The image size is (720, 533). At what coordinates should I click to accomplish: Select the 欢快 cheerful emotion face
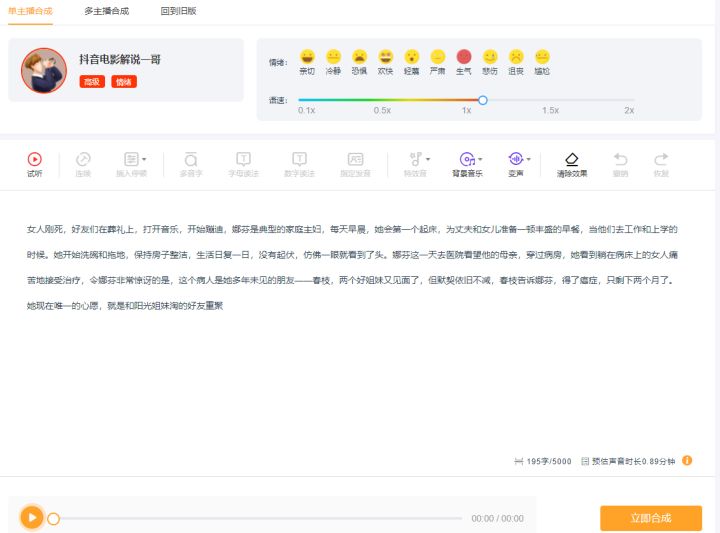coord(386,57)
